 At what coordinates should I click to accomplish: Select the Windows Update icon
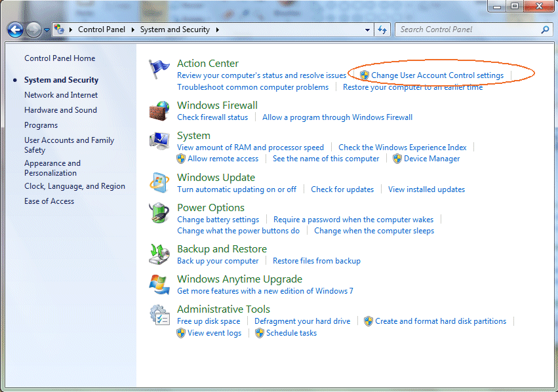click(x=159, y=183)
